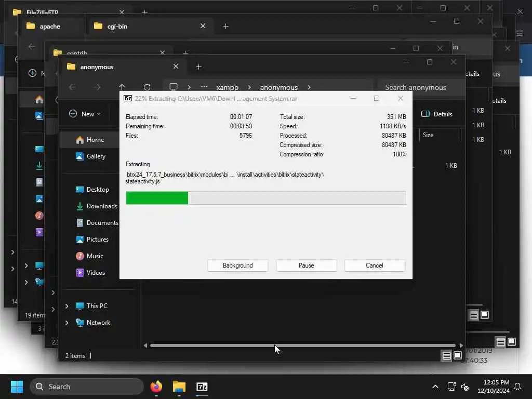
Task: Click xampp in breadcrumb path
Action: [x=228, y=87]
